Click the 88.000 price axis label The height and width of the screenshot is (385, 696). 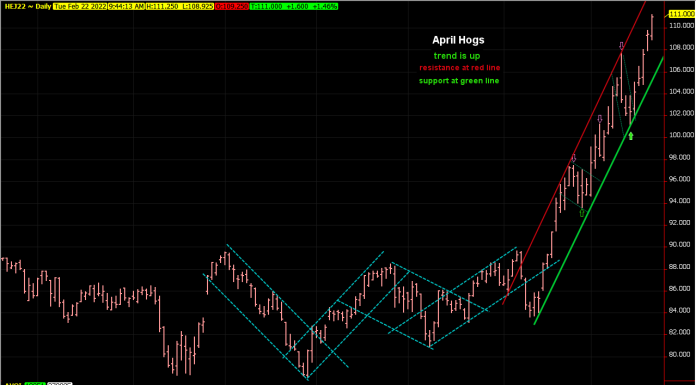[681, 266]
